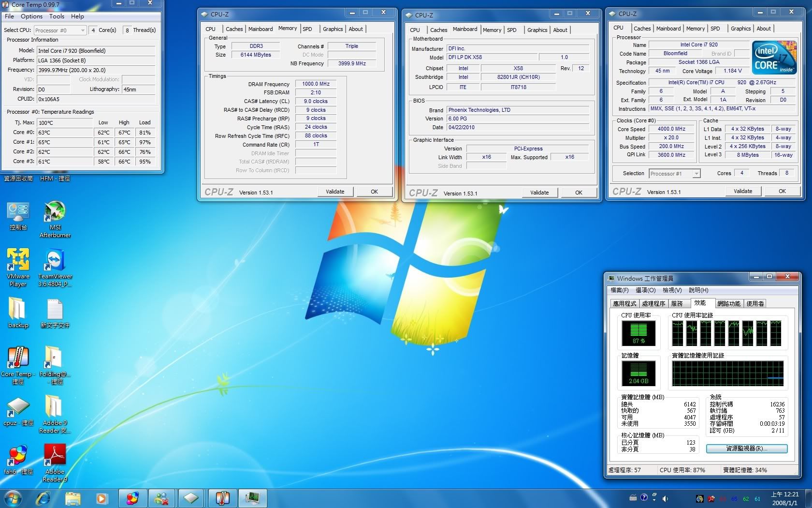Viewport: 812px width, 508px height.
Task: Click the BIOS date value 04/22/2010
Action: click(x=518, y=128)
